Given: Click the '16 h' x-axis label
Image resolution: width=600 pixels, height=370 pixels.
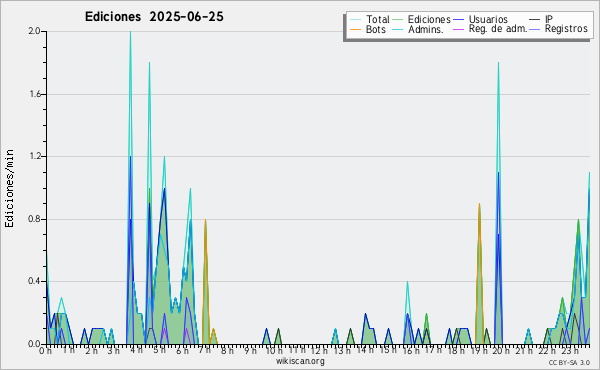Looking at the screenshot, I should [x=410, y=351].
